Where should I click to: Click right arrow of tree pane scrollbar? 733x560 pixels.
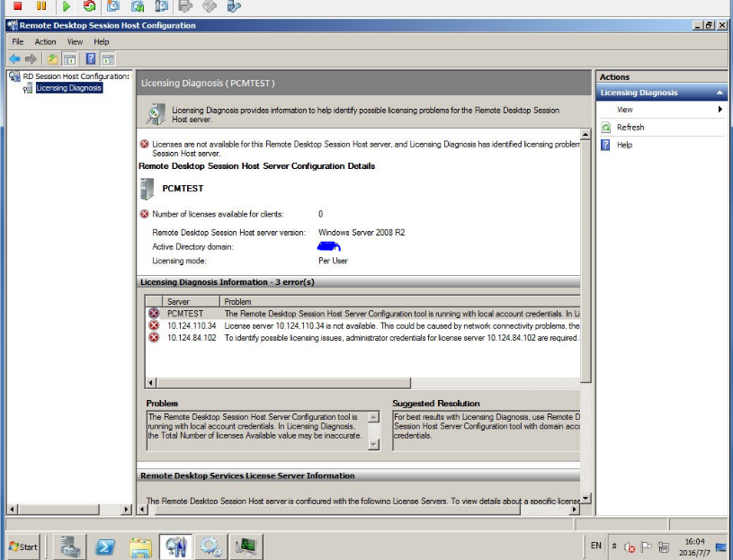pyautogui.click(x=126, y=510)
